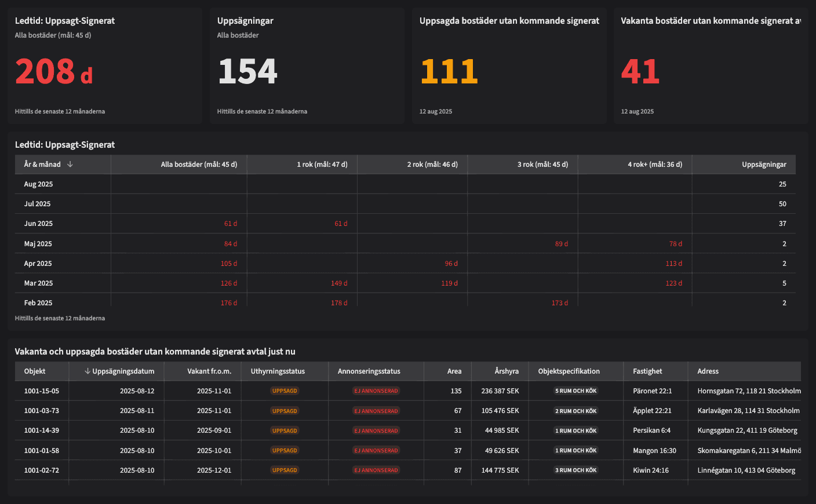Screen dimensions: 816x504
Task: Sort table by the "År & månad" arrow
Action: click(70, 164)
